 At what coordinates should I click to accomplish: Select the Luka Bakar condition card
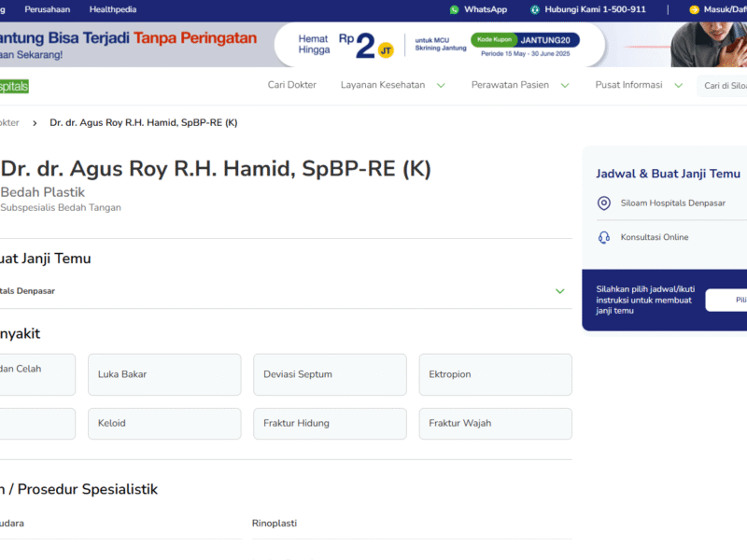click(x=164, y=374)
